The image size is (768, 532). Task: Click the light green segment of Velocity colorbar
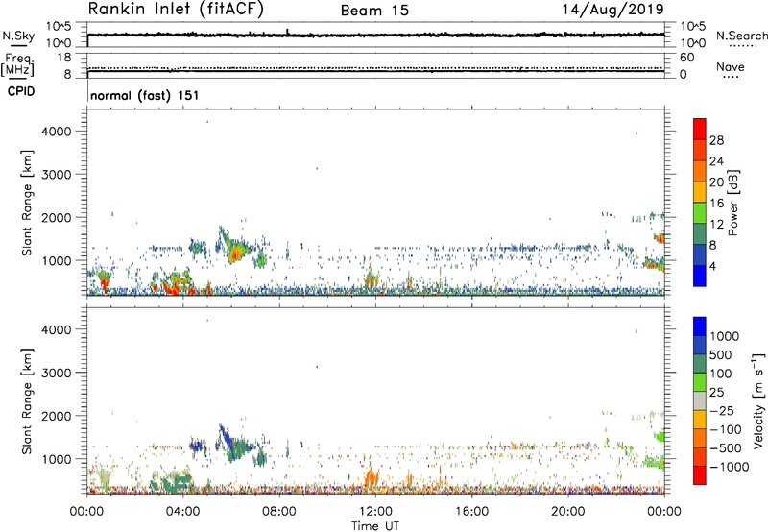click(700, 382)
